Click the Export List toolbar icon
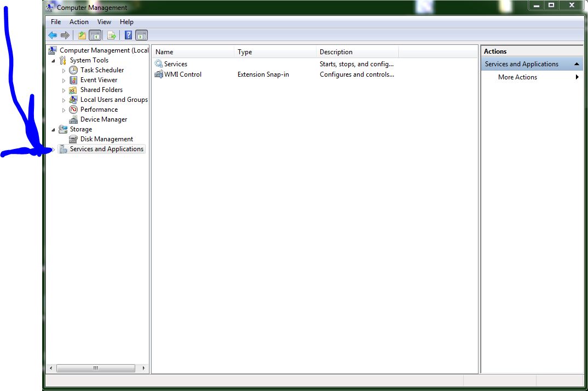 (x=112, y=36)
